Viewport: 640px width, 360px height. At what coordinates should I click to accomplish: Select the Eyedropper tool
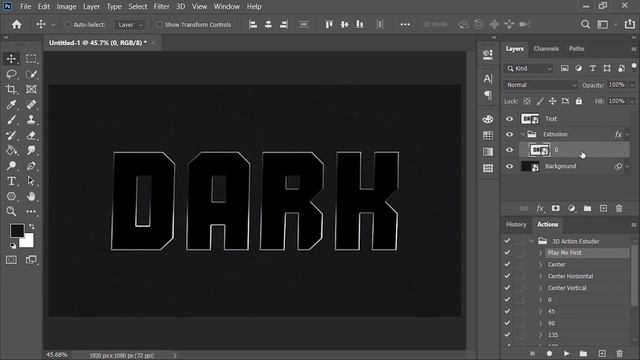[x=11, y=104]
